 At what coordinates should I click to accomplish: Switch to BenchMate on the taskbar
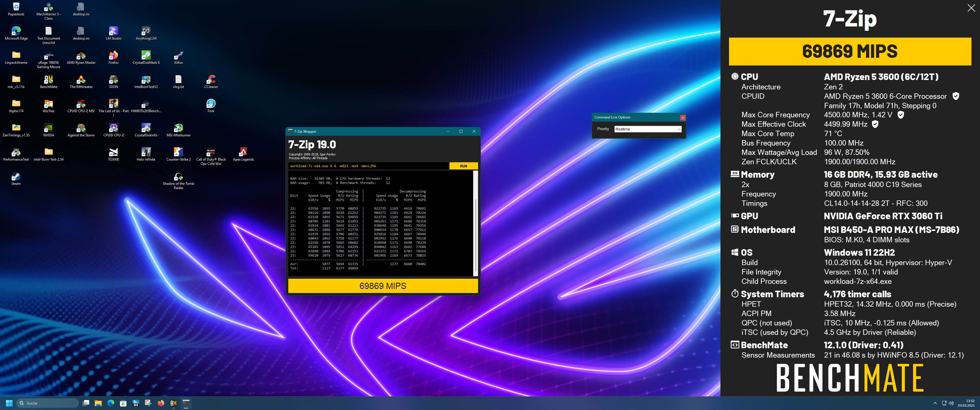[173, 403]
